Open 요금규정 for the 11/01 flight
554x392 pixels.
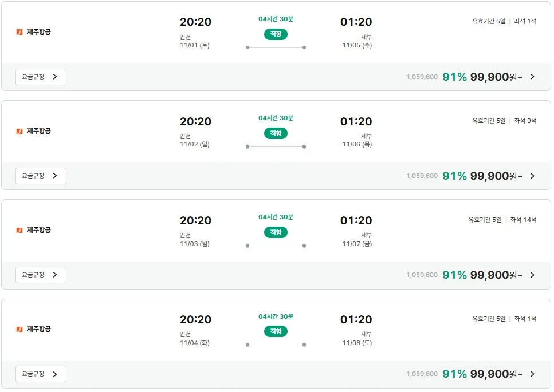coord(41,77)
